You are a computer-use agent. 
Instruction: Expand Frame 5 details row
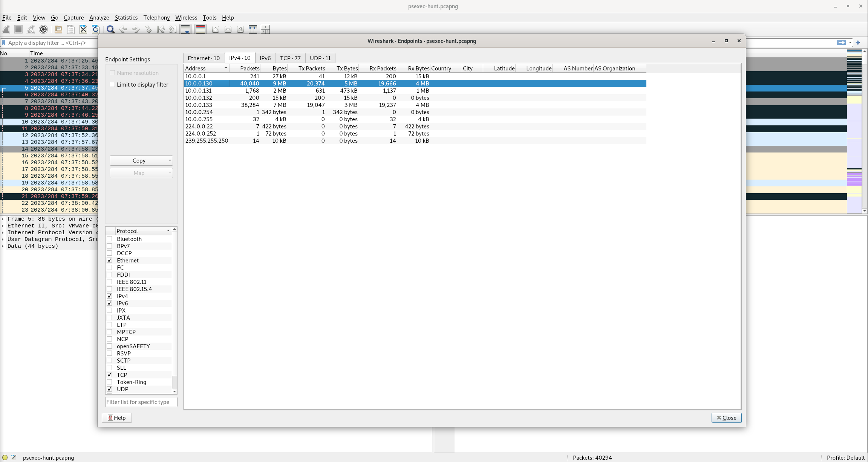click(3, 219)
